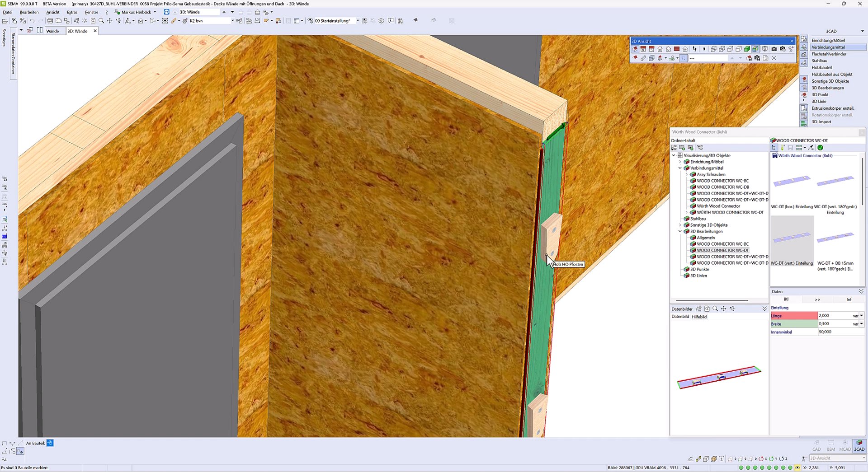
Task: Click the footprints walk-through icon
Action: click(694, 49)
